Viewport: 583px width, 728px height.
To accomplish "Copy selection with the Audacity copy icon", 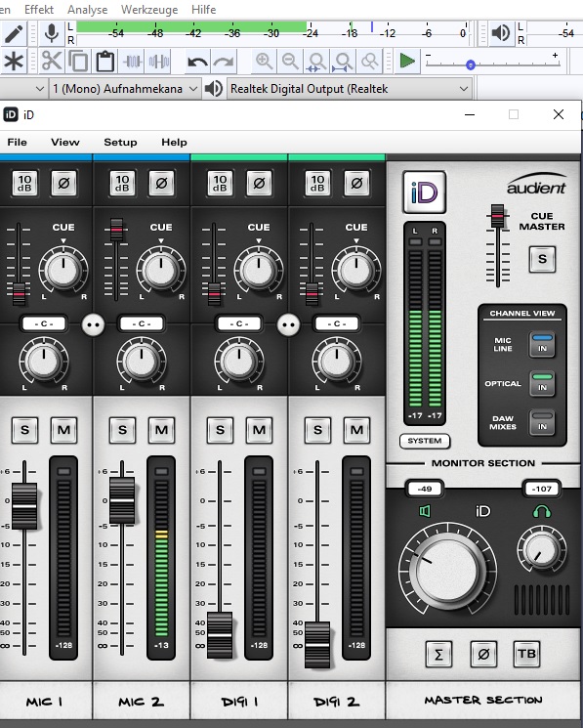I will coord(78,61).
